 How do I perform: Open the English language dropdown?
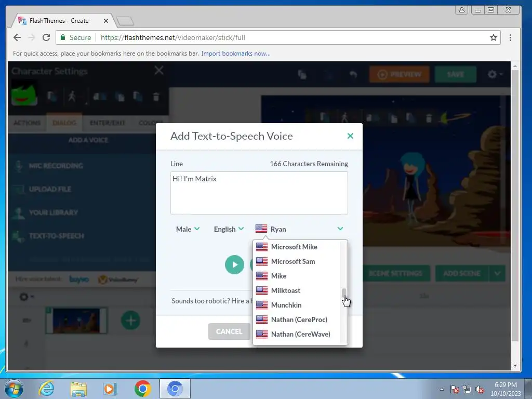point(229,229)
